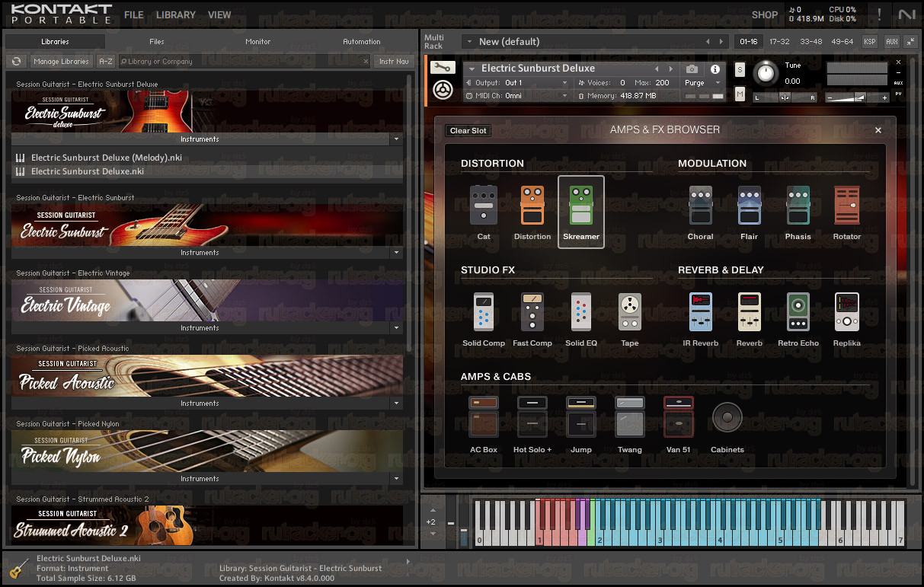The width and height of the screenshot is (924, 587).
Task: Open Electric Sunburst Deluxe (Melody).nki
Action: pyautogui.click(x=107, y=158)
